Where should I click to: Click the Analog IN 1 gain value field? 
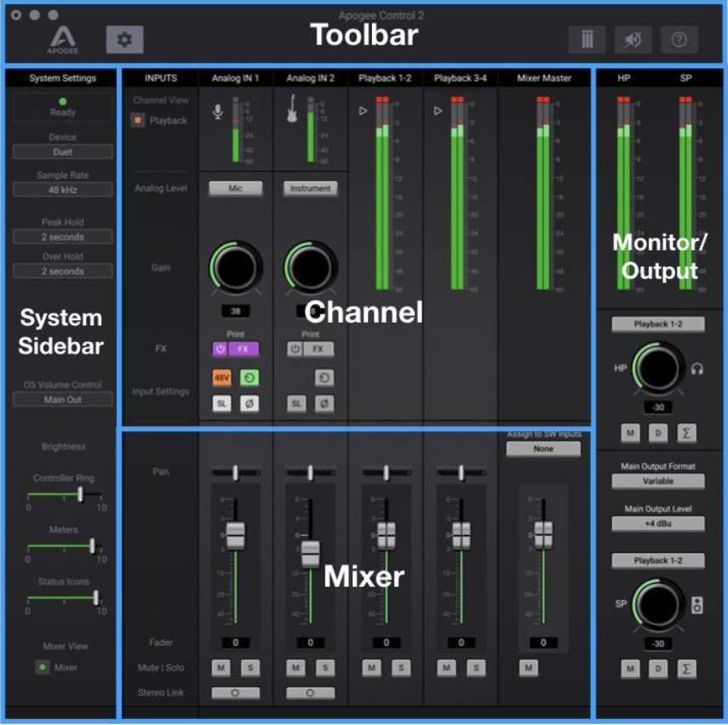pos(235,312)
